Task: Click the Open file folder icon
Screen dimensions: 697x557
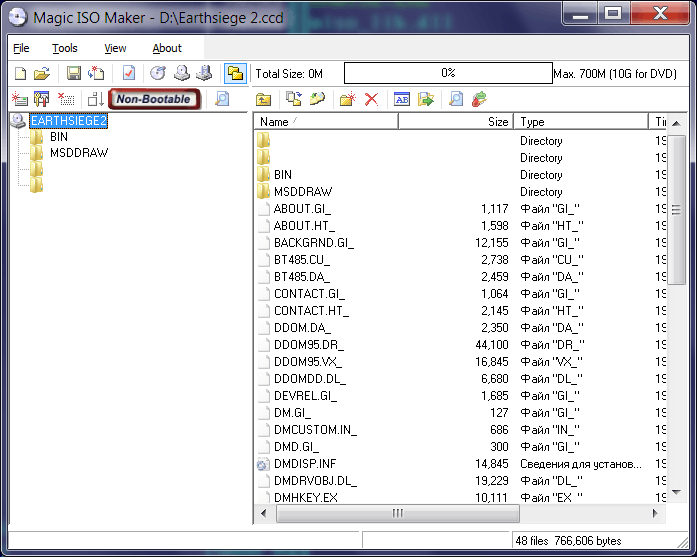Action: (x=42, y=73)
